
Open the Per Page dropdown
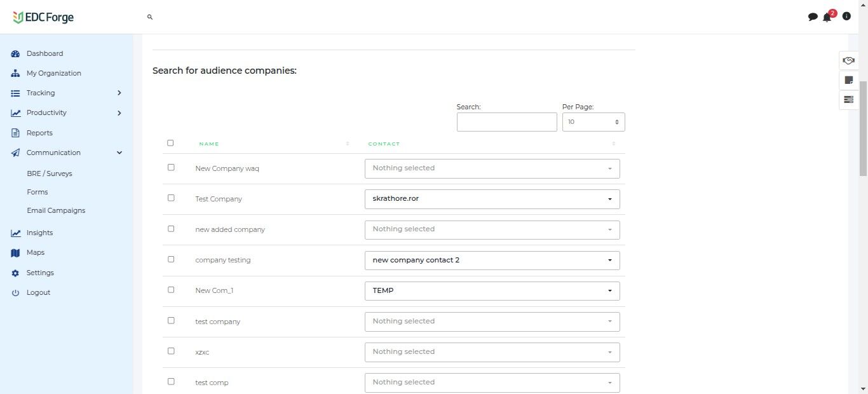[x=593, y=122]
